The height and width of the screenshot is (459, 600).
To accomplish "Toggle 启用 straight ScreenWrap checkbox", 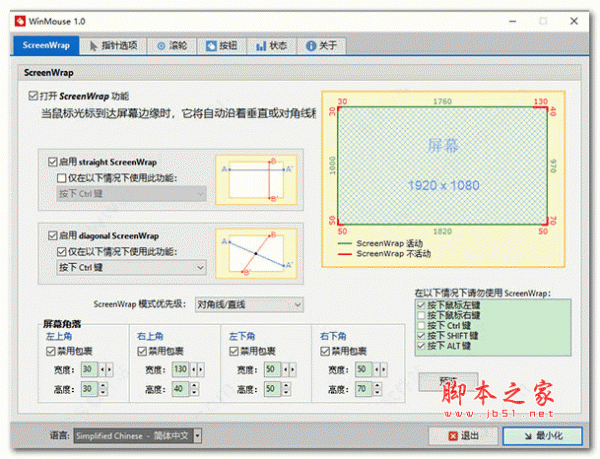I will click(53, 162).
